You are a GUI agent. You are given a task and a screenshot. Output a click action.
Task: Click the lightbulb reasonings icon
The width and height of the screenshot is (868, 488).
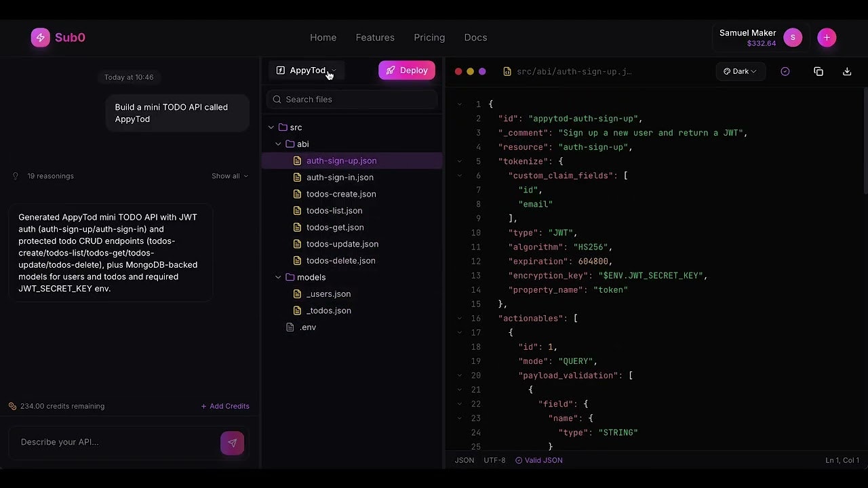tap(16, 176)
